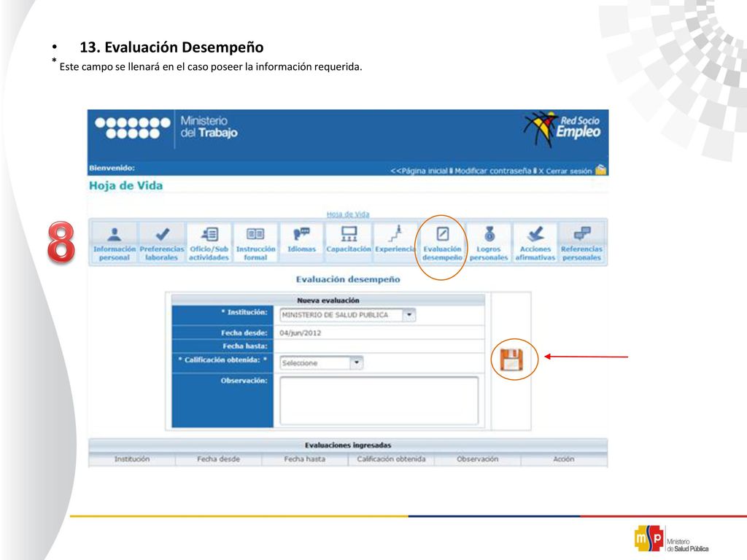Open Logros personales medal icon
Viewport: 747px width, 560px height.
point(489,234)
